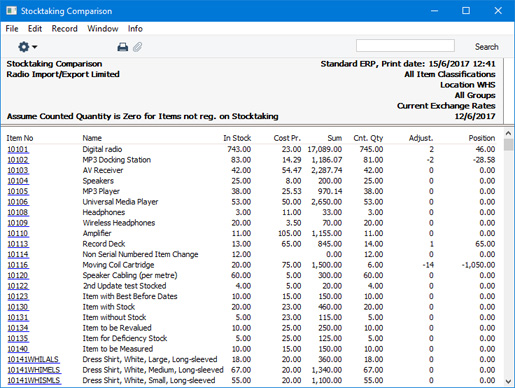Open item link 10102

18,160
